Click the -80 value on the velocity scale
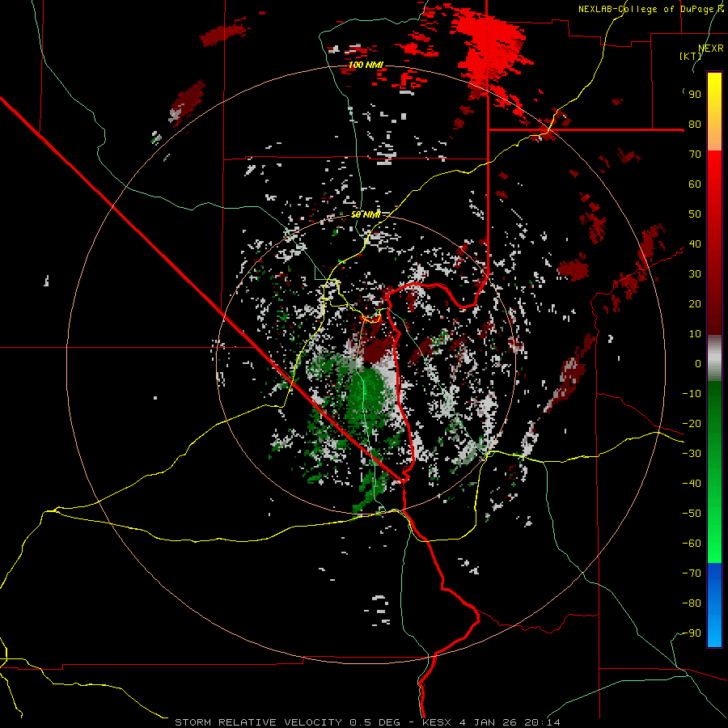This screenshot has width=728, height=728. [x=692, y=603]
